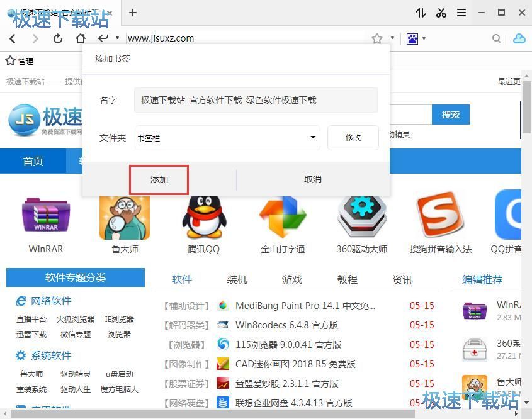Click the blue 搜索 button on webpage
The height and width of the screenshot is (419, 532).
[x=451, y=115]
